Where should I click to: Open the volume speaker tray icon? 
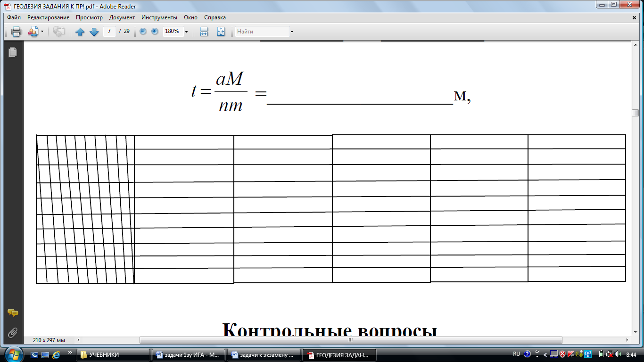tap(619, 354)
